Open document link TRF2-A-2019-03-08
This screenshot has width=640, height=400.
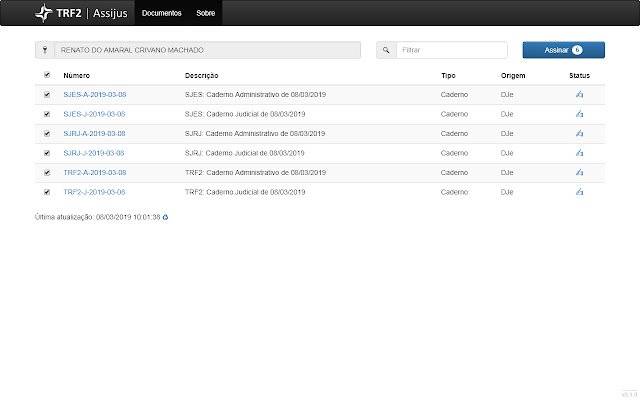pos(95,173)
